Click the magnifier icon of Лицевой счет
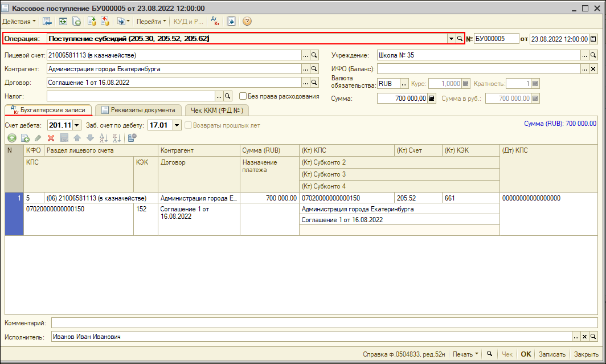This screenshot has height=364, width=606. [314, 55]
